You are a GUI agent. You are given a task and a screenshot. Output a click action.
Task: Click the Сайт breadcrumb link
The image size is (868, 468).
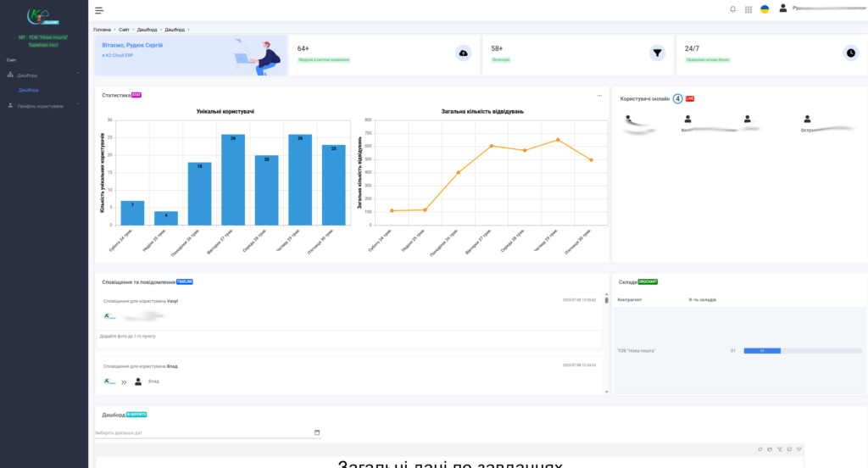click(x=125, y=30)
